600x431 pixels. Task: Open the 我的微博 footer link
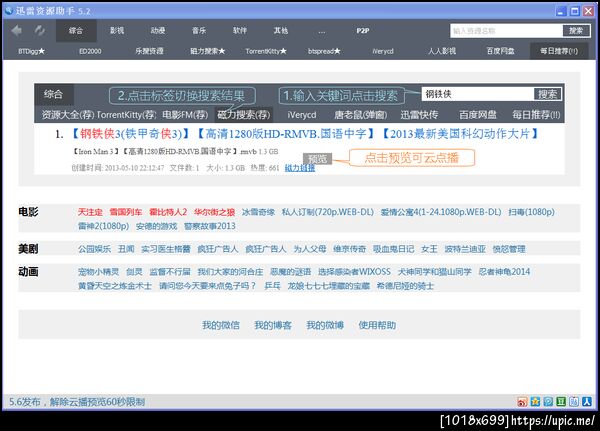pos(325,325)
